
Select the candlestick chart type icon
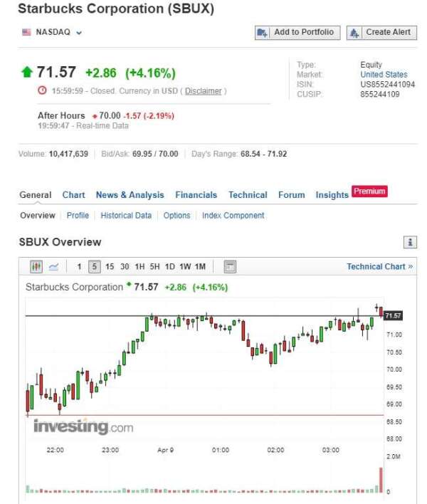(36, 266)
